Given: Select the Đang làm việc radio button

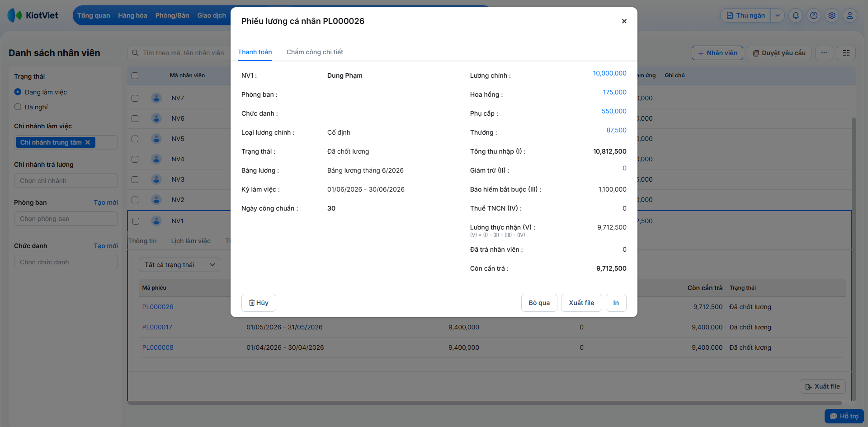Looking at the screenshot, I should [18, 92].
